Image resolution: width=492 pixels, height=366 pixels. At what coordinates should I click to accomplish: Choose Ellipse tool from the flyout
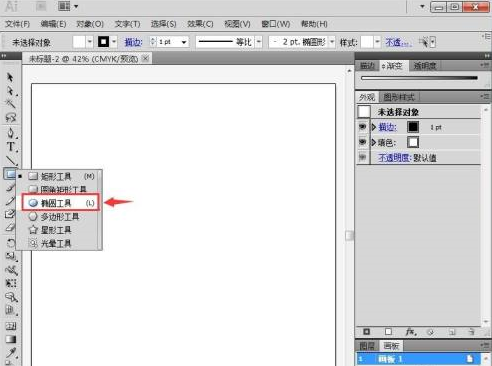point(60,203)
